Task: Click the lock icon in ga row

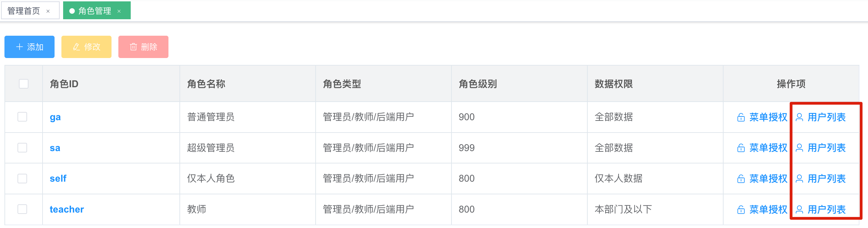Action: pyautogui.click(x=741, y=117)
